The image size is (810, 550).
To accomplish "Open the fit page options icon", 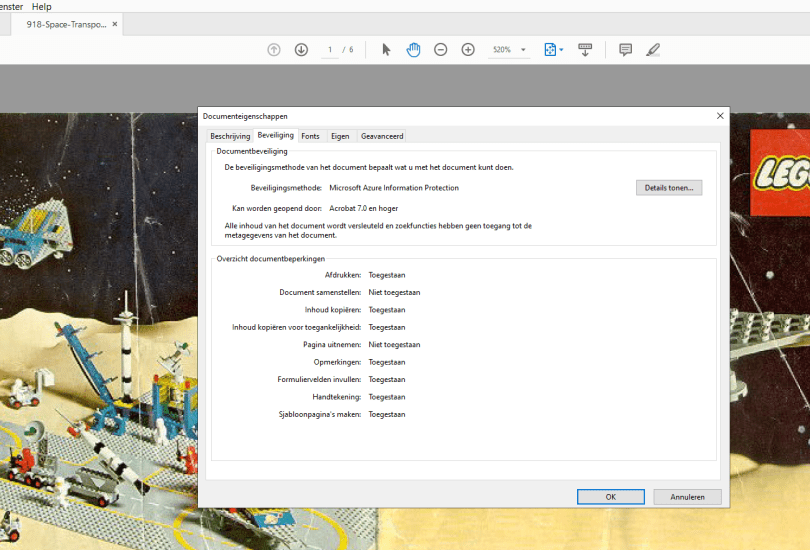I will point(550,50).
